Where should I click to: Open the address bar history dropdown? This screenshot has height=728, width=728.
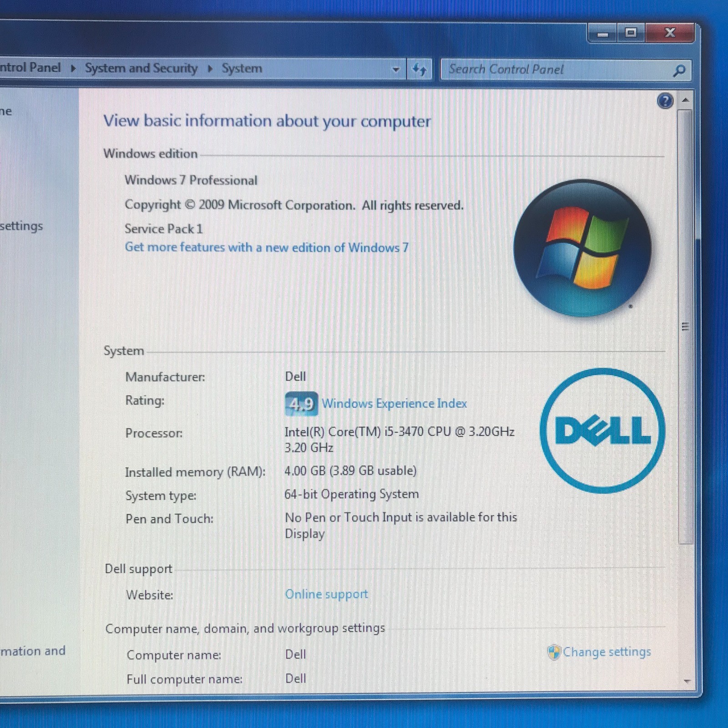tap(396, 70)
